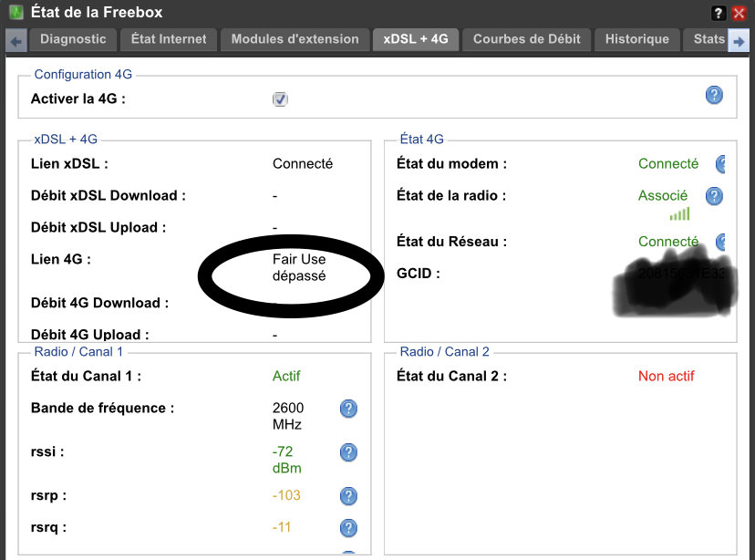Click the 2600 MHz frequency value
The width and height of the screenshot is (755, 560).
tap(288, 416)
